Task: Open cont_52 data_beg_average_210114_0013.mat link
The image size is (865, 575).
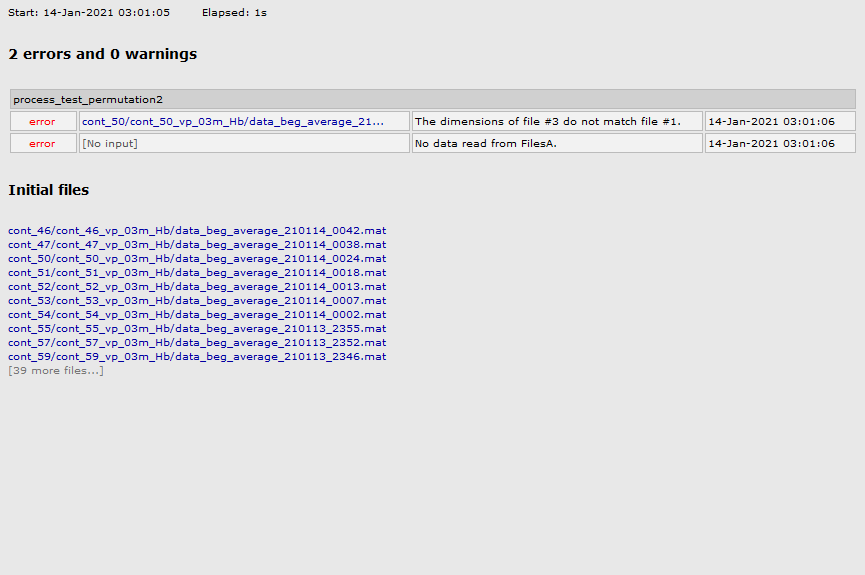Action: click(197, 286)
